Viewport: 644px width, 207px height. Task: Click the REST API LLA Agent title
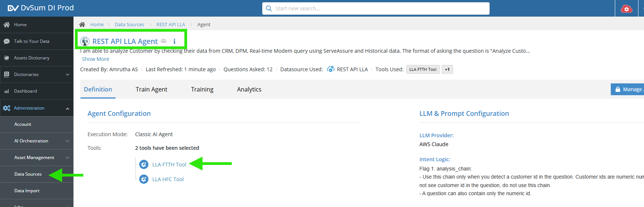click(x=125, y=41)
